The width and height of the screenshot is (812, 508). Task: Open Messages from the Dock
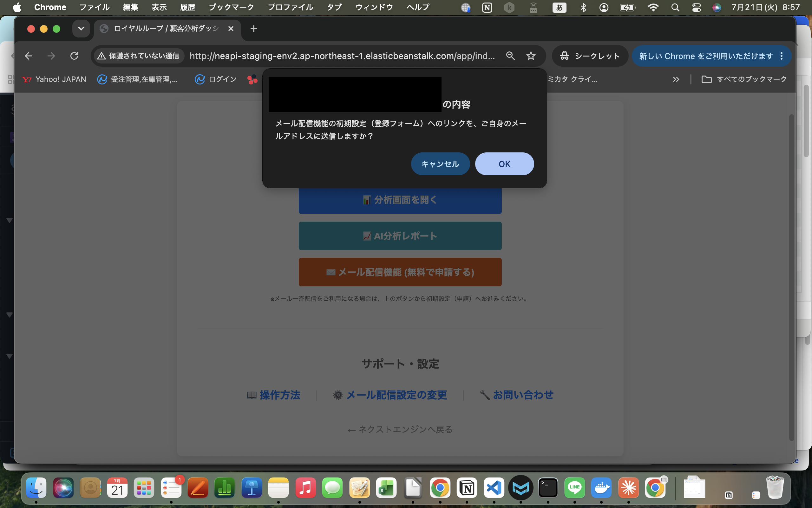[x=332, y=487]
